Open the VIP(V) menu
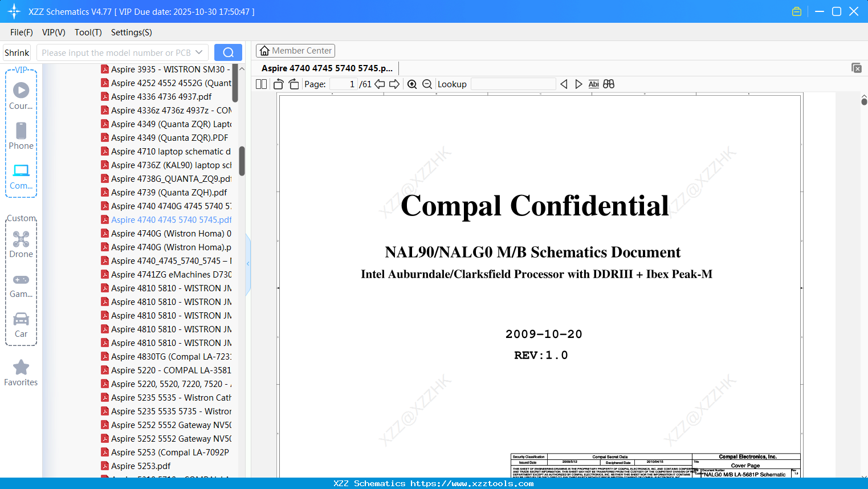This screenshot has width=868, height=489. coord(54,32)
